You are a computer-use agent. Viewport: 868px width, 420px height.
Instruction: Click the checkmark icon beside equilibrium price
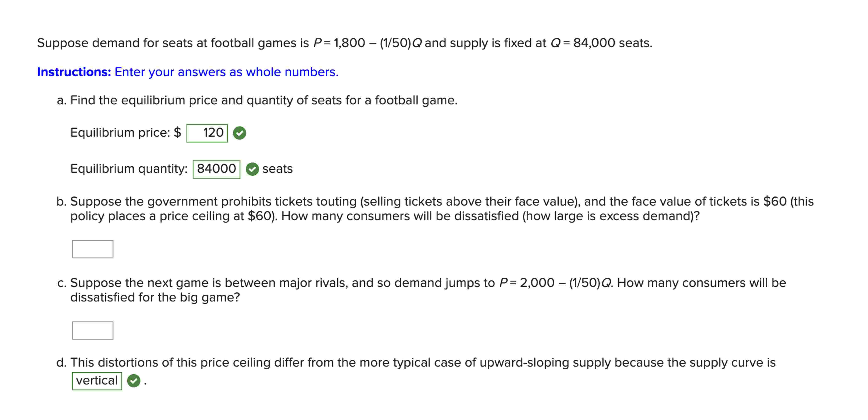point(239,133)
